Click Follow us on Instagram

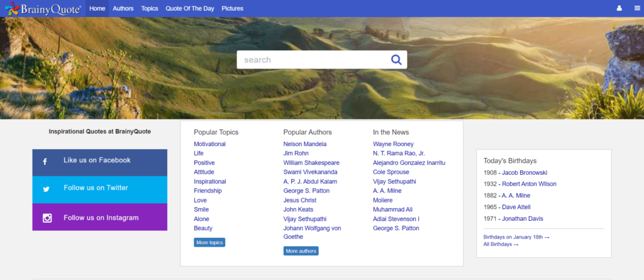tap(101, 218)
